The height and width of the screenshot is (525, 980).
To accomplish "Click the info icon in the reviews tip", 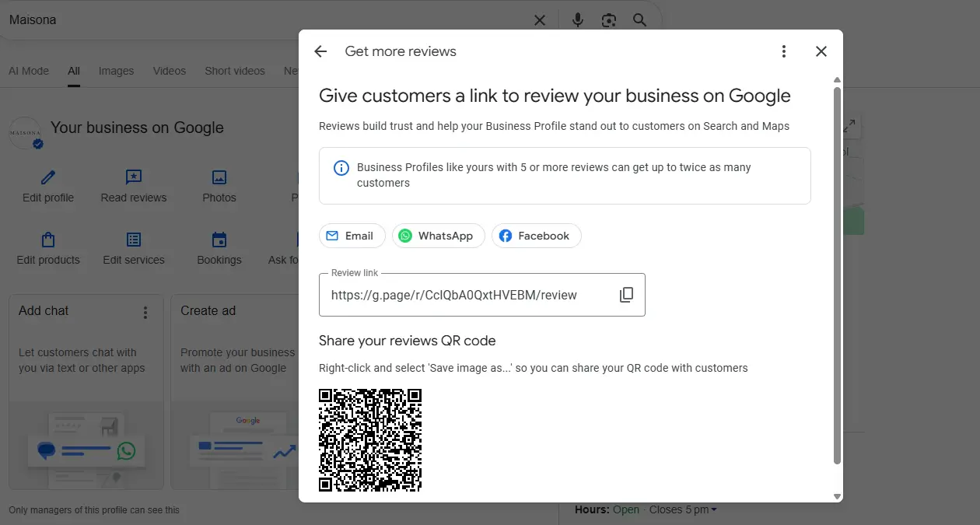I will (341, 168).
